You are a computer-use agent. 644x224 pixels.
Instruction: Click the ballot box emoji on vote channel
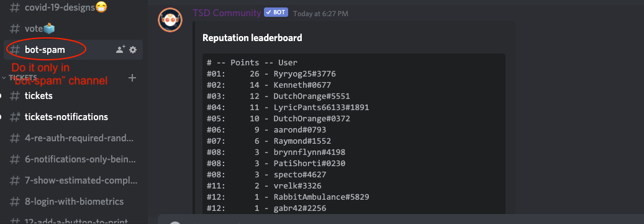[x=49, y=29]
